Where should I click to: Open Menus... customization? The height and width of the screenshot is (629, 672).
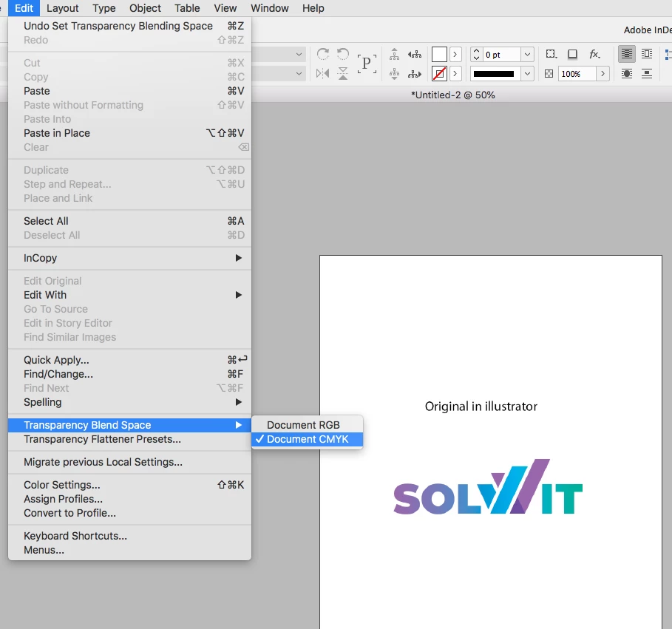129,550
